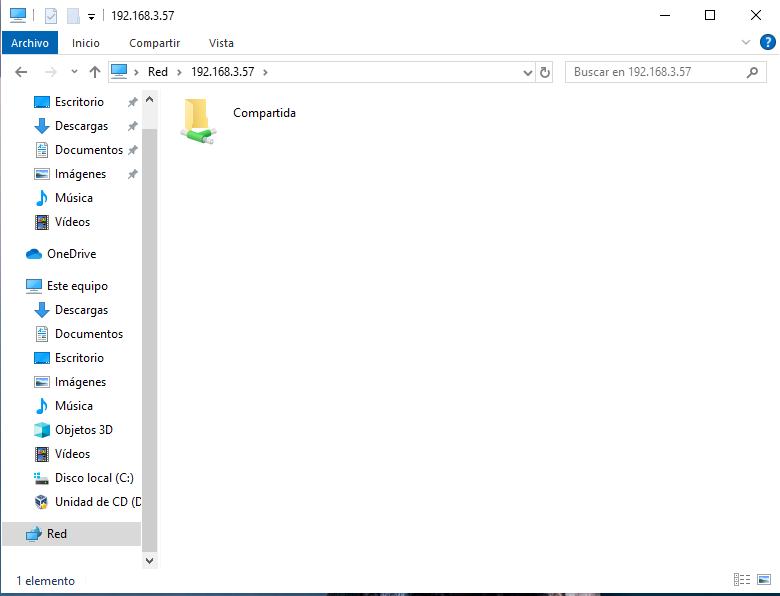Click the New folder quick access icon

[73, 15]
